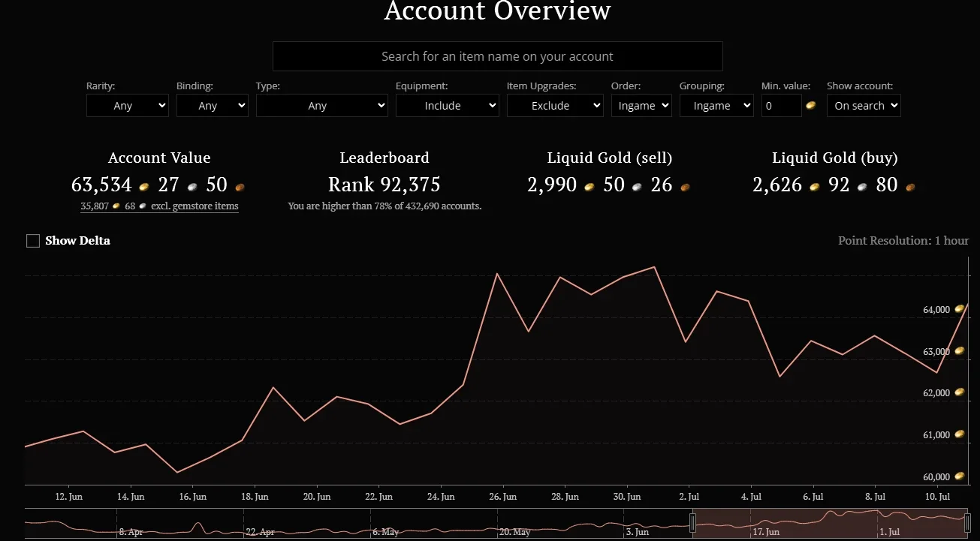This screenshot has width=980, height=541.
Task: Expand the Grouping dropdown
Action: tap(716, 106)
